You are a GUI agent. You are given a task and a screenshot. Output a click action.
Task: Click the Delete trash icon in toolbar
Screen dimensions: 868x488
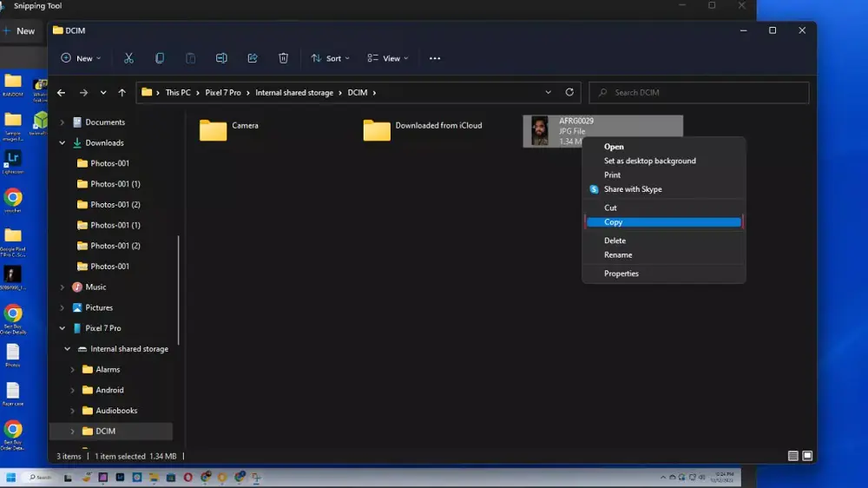[x=283, y=58]
